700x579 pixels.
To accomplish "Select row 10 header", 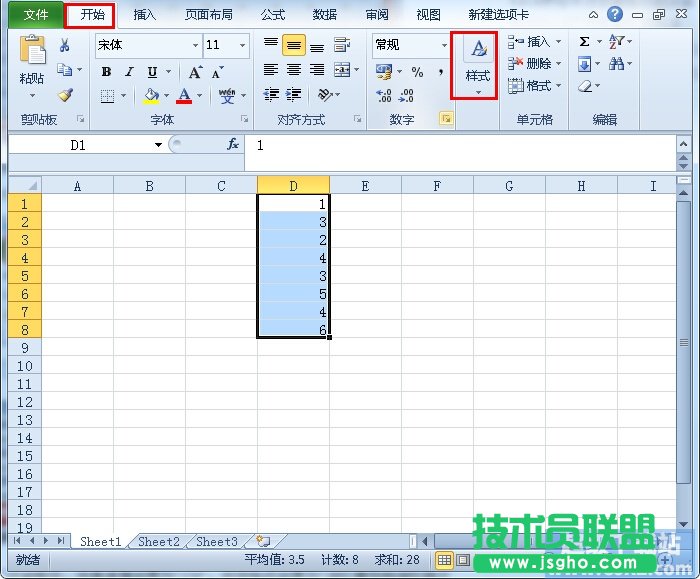I will pos(25,366).
